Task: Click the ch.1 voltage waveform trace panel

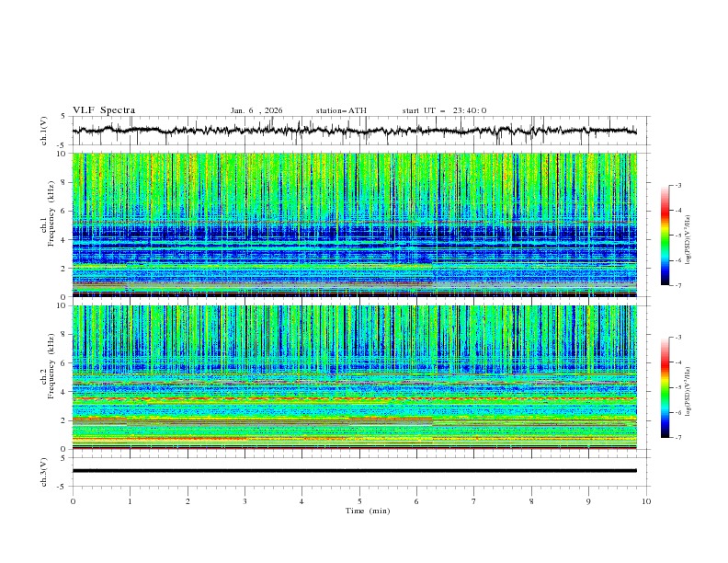Action: [x=358, y=131]
